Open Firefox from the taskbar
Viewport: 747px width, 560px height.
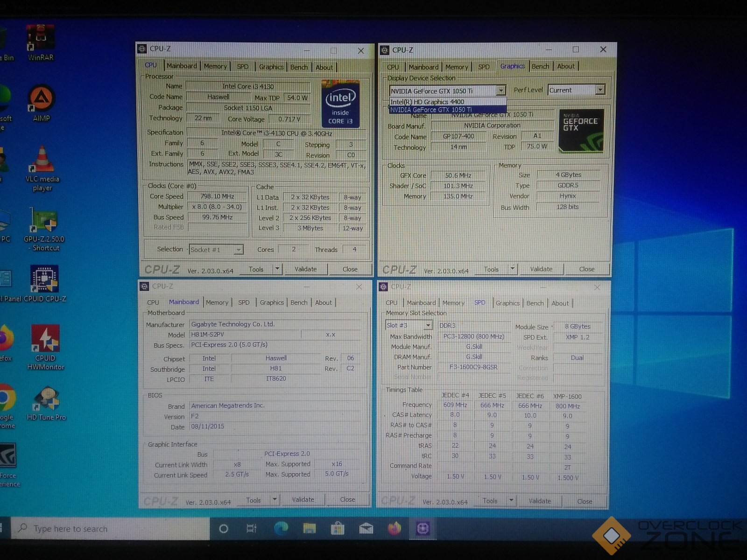tap(395, 528)
